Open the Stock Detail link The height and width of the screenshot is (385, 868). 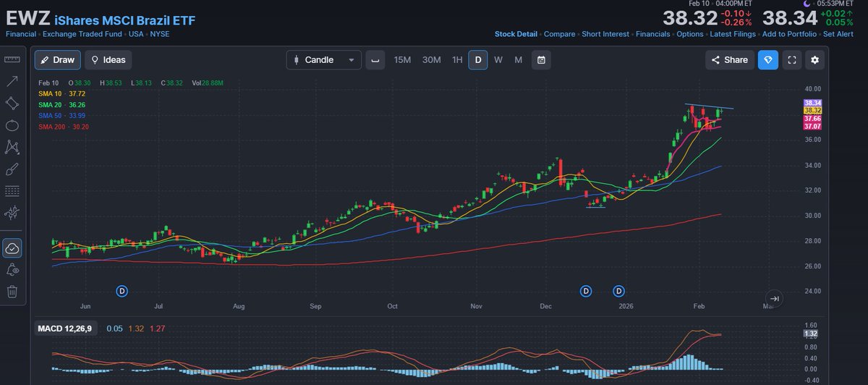(516, 34)
